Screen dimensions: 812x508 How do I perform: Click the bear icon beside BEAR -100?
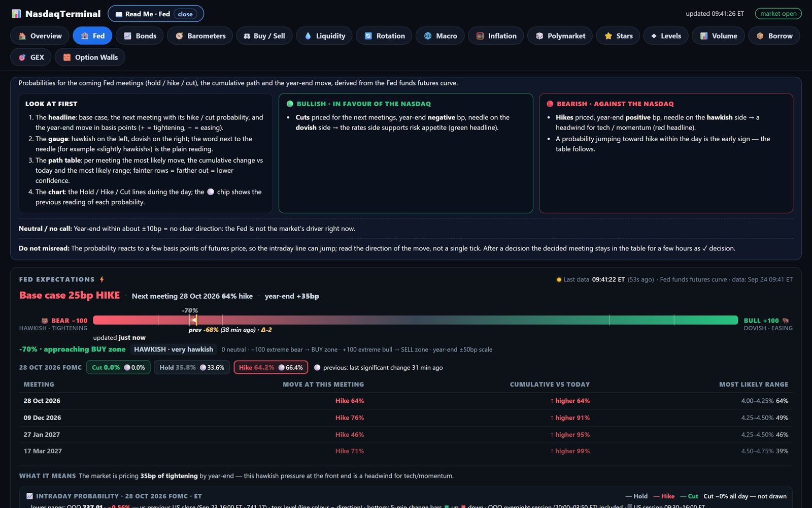[45, 321]
